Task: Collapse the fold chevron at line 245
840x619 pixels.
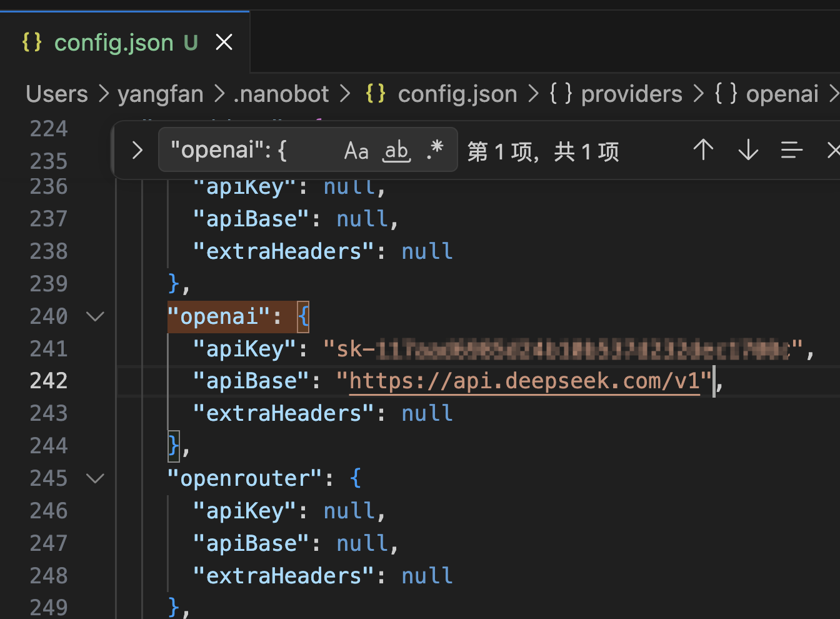Action: [x=95, y=479]
